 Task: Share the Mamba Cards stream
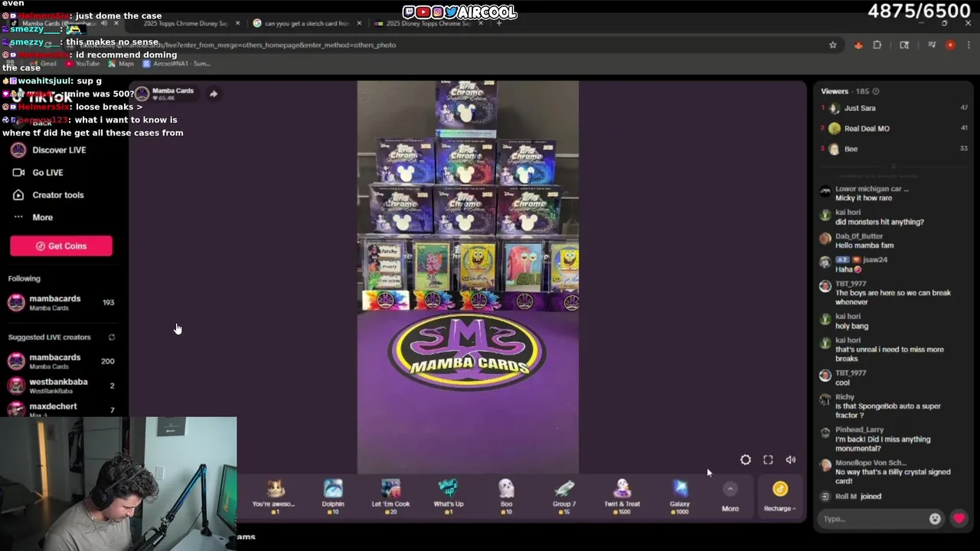214,94
